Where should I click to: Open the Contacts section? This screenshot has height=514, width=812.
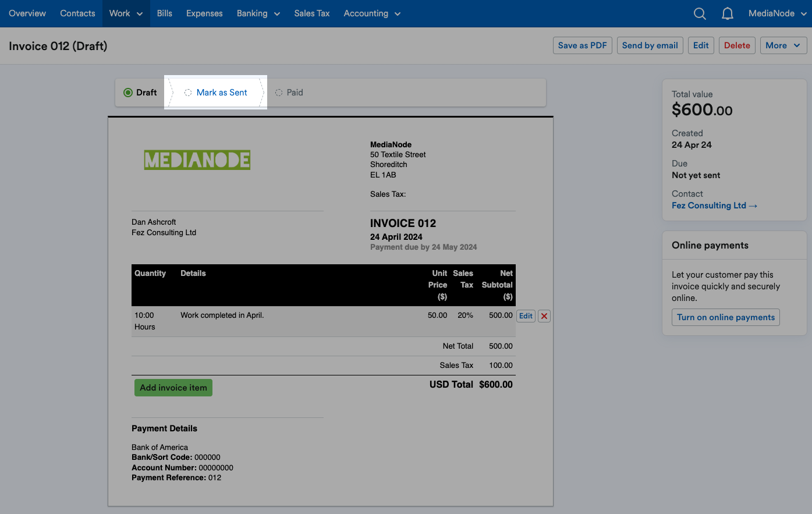77,13
